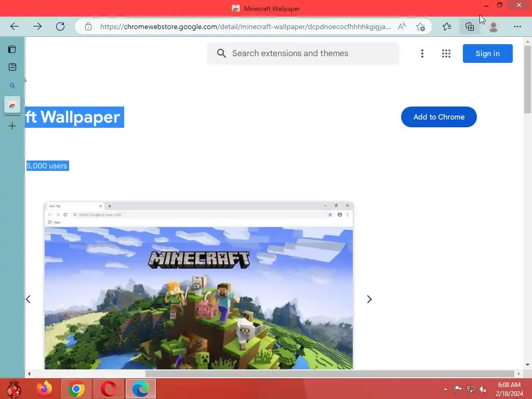Open a new tab with plus icon
This screenshot has height=399, width=532.
(x=12, y=126)
